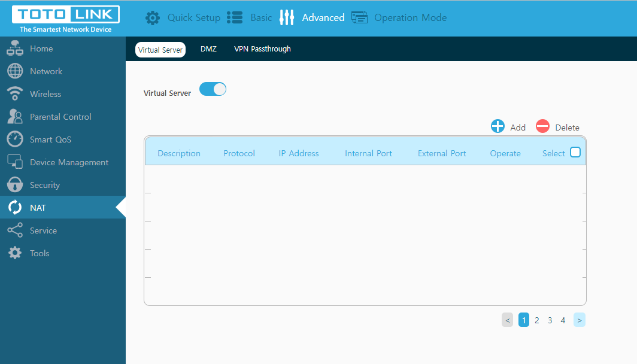Select the Advanced menu

click(x=323, y=18)
